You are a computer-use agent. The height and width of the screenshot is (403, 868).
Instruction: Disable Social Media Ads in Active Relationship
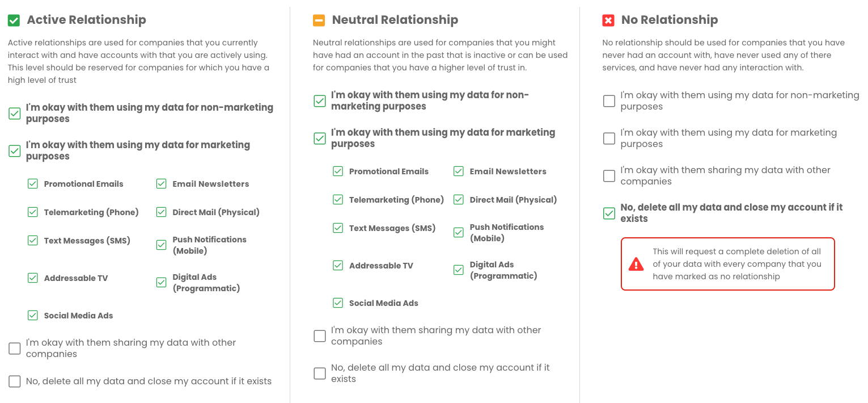point(33,316)
